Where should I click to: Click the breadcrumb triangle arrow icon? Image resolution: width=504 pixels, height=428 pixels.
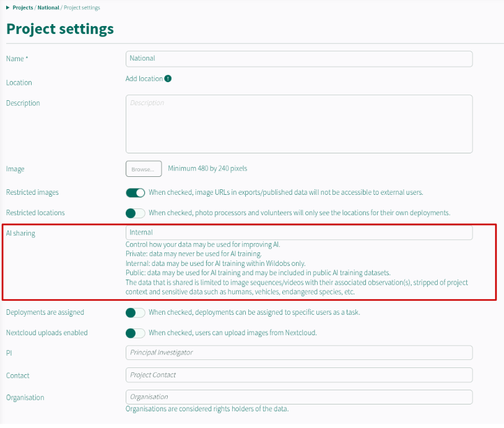tap(7, 7)
